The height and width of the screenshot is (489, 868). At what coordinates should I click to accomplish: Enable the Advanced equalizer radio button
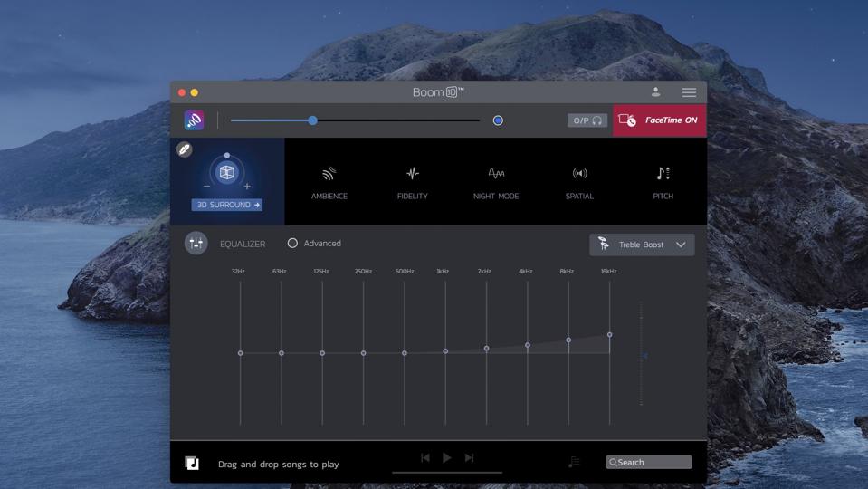pyautogui.click(x=292, y=243)
